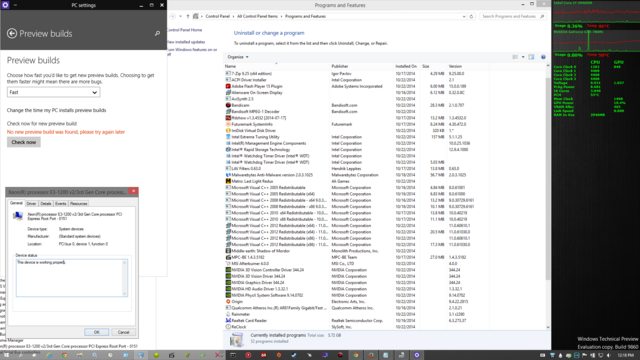Select NVIDIA 3D Vision Controller Driver icon
This screenshot has height=360, width=640.
(x=228, y=270)
